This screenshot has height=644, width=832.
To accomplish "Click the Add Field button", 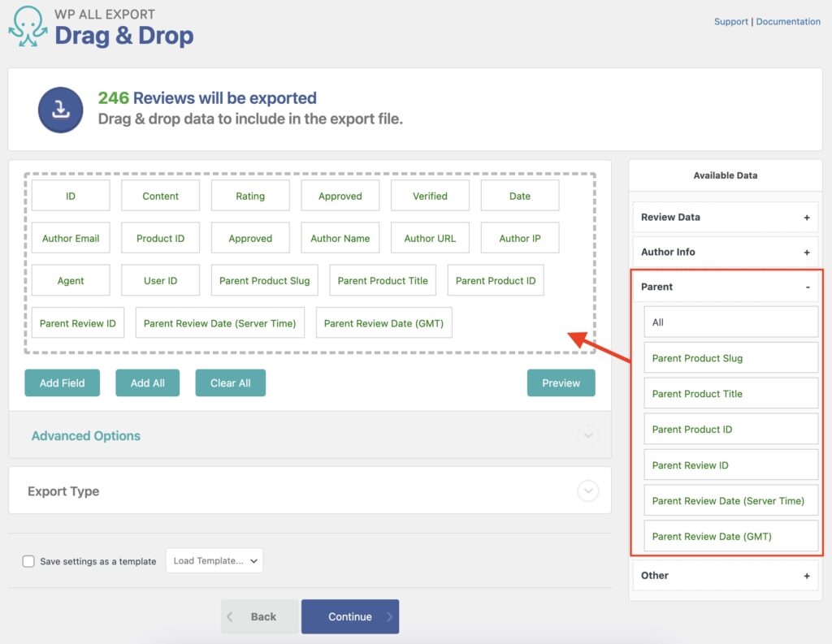I will pyautogui.click(x=62, y=383).
